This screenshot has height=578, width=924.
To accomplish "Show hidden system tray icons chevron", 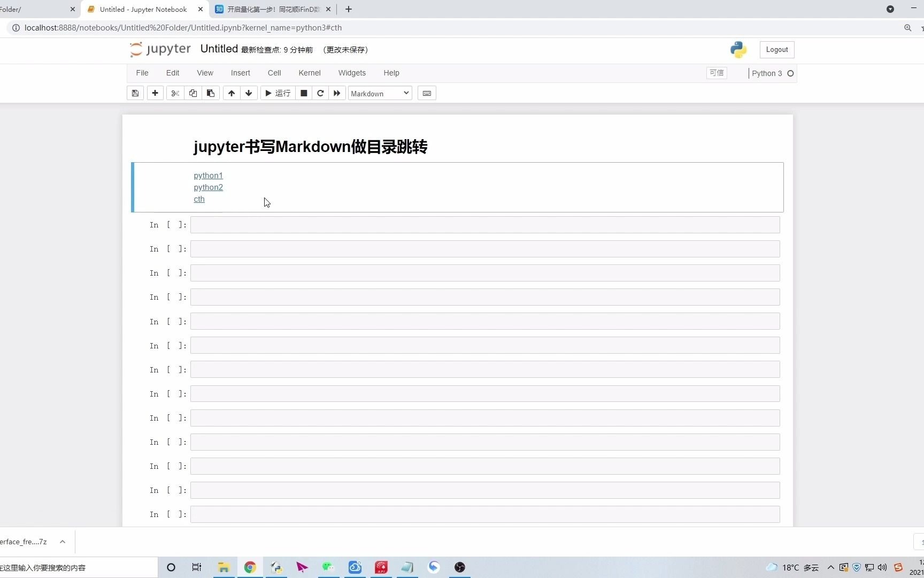I will (x=831, y=567).
